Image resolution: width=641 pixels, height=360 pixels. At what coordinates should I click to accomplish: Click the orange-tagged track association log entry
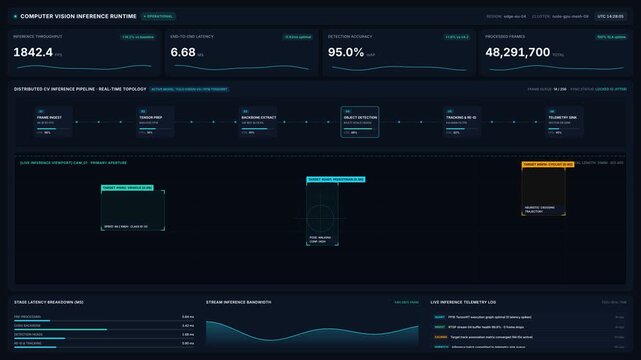[529, 337]
